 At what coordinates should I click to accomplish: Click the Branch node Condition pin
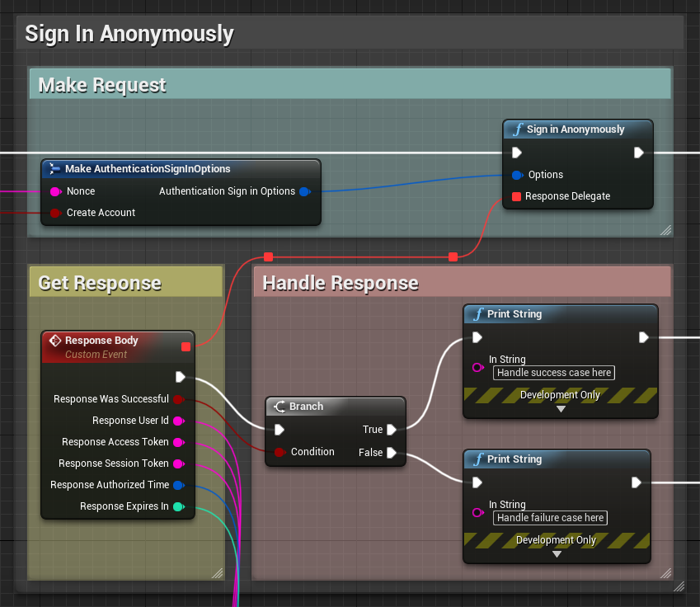[x=280, y=452]
